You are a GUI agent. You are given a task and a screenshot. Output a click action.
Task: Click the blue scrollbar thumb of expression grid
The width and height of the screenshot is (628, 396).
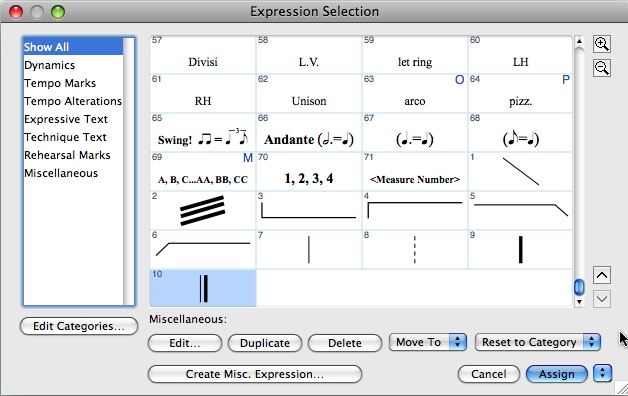(x=579, y=287)
